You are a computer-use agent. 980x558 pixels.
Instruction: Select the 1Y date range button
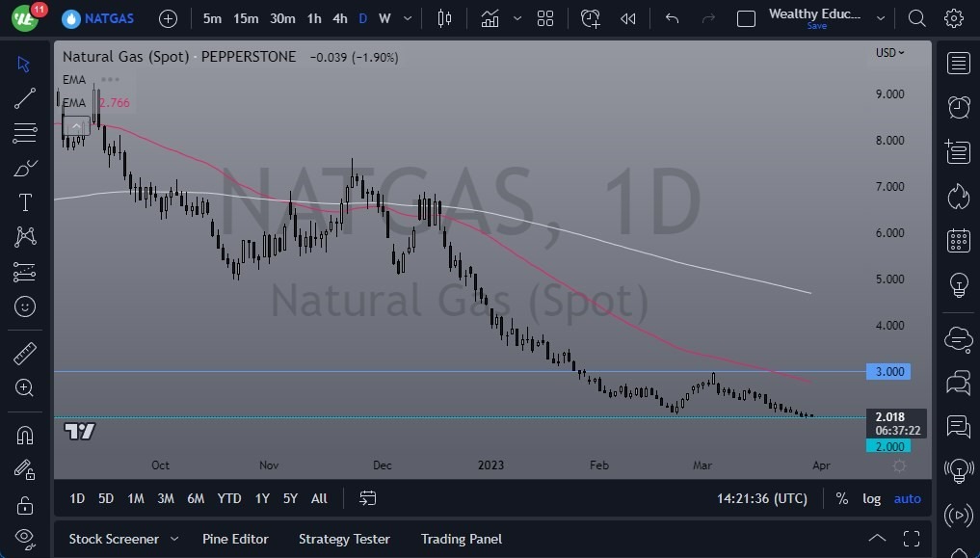point(261,498)
